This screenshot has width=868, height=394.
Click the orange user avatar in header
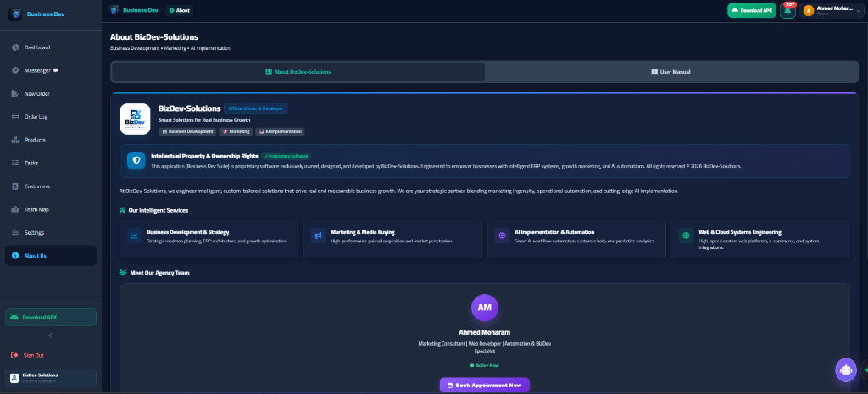[809, 10]
